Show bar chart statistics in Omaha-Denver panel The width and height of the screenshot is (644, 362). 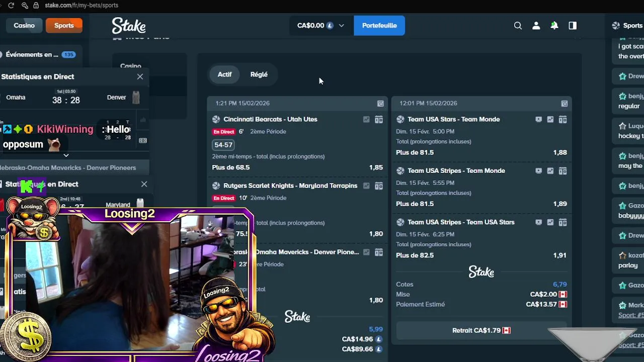143,120
